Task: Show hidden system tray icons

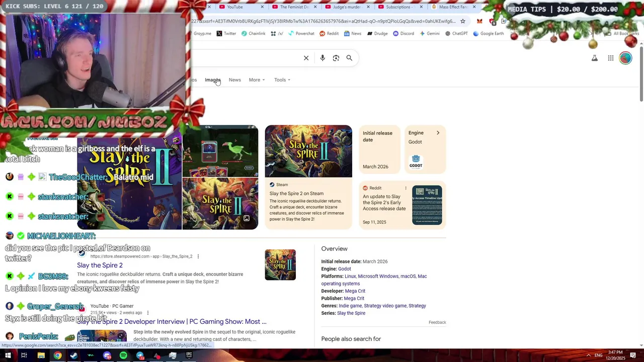Action: 588,355
